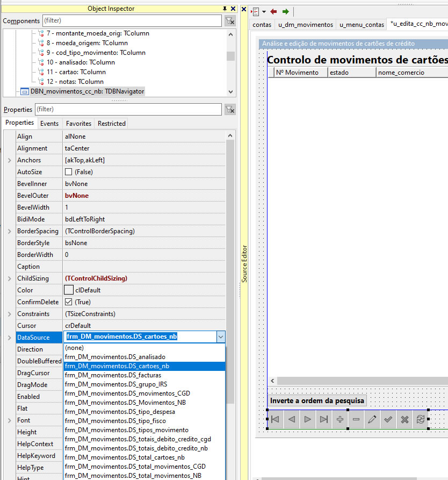
Task: Click the components filter funnel icon
Action: pyautogui.click(x=229, y=21)
